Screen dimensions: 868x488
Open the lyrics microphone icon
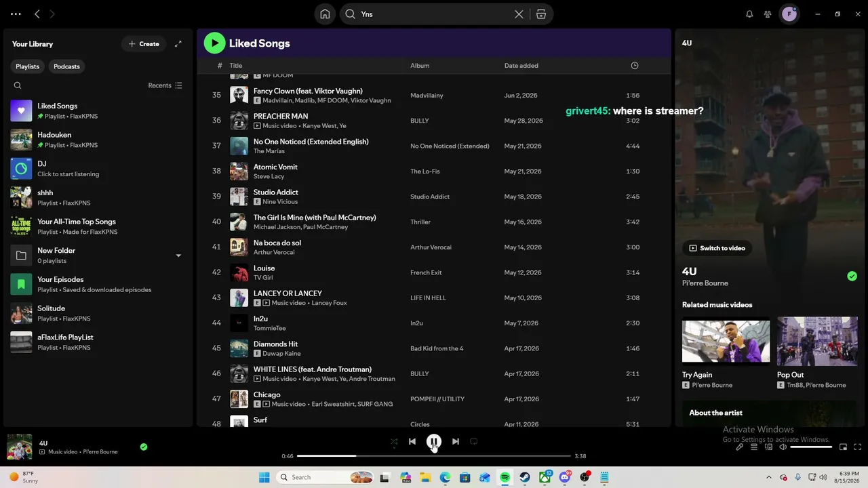[x=740, y=447]
